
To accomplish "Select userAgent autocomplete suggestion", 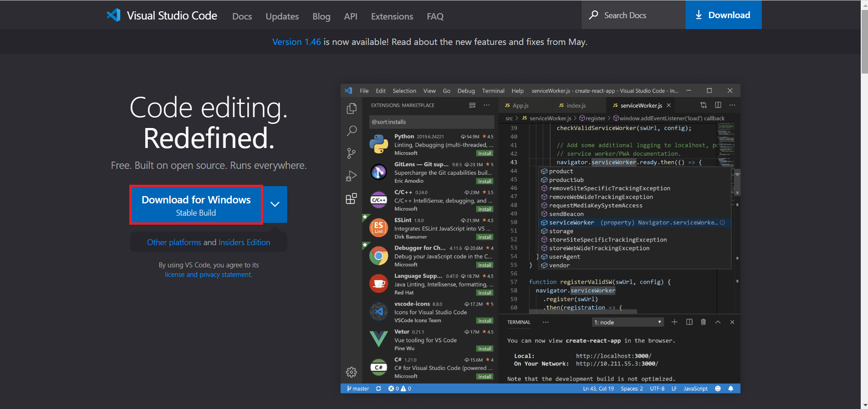I will (635, 257).
